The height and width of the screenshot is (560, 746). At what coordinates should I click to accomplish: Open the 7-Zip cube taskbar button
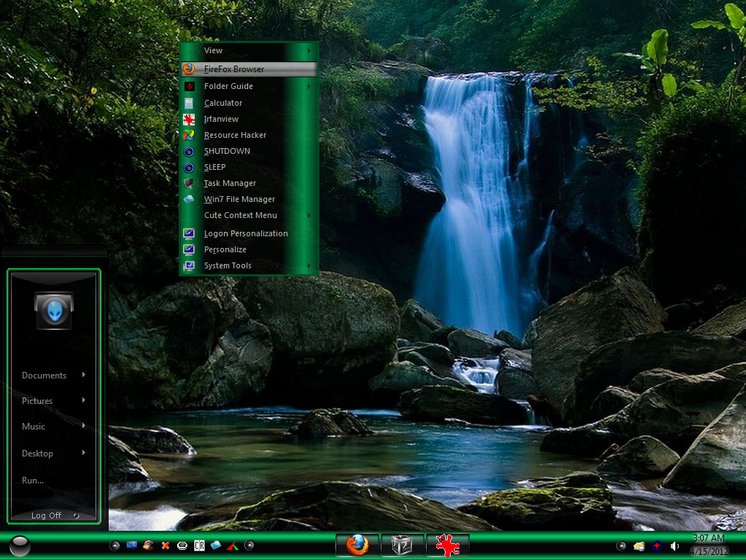click(x=402, y=545)
